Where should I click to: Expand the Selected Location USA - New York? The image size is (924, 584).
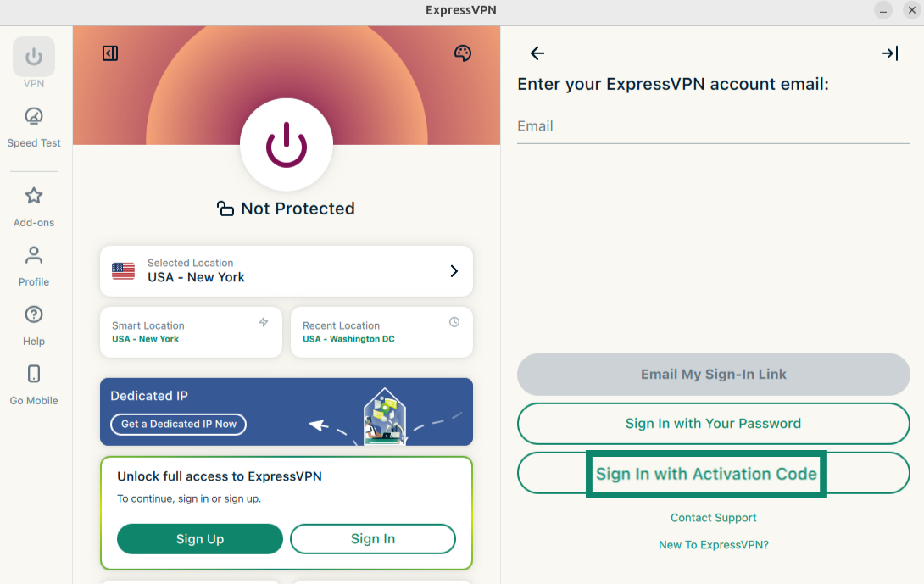point(286,271)
